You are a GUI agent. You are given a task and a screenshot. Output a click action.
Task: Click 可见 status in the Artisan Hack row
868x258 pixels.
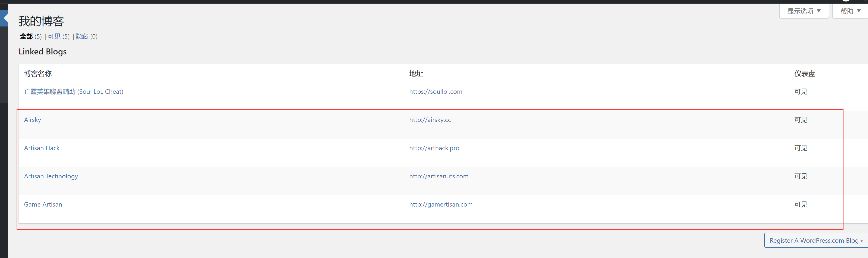coord(801,148)
